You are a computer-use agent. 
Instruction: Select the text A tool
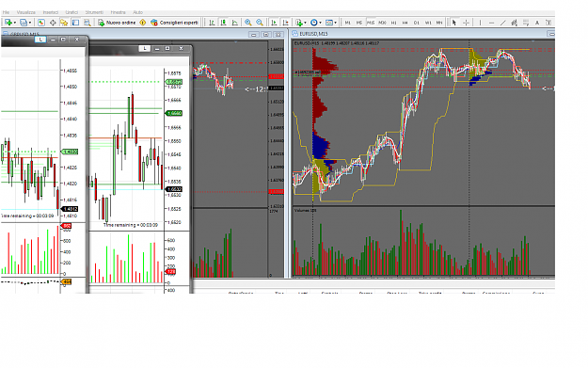pyautogui.click(x=537, y=23)
